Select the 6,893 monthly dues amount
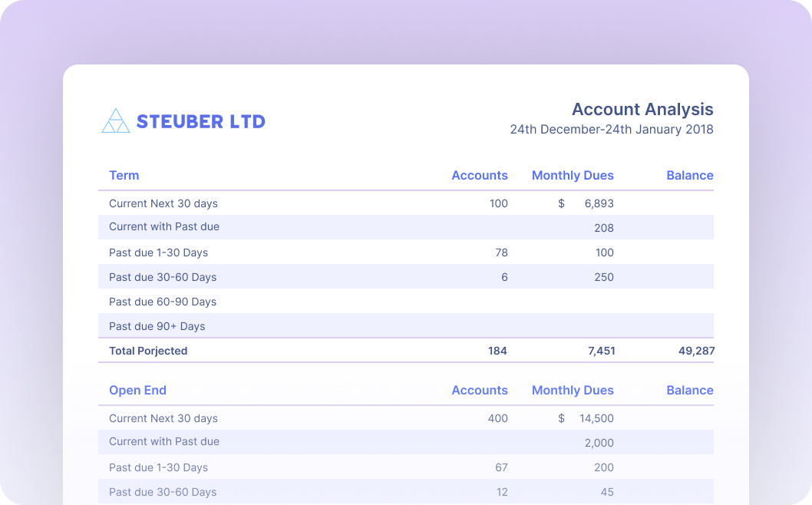The image size is (812, 505). (x=599, y=203)
